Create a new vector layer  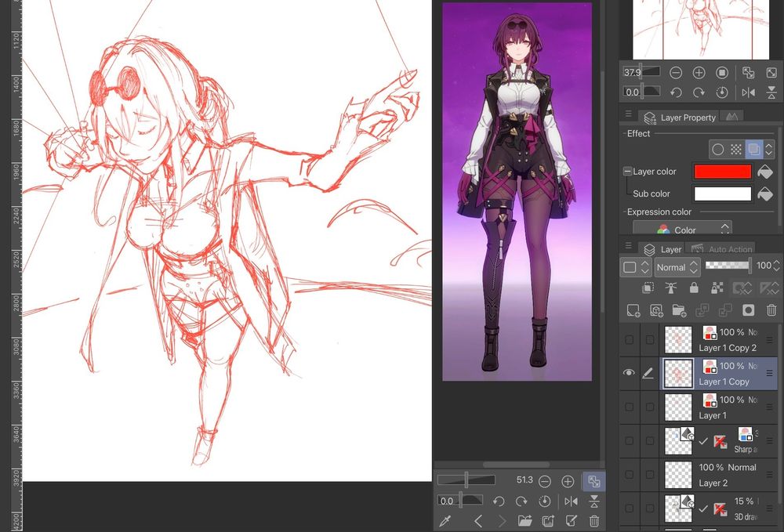(x=656, y=310)
